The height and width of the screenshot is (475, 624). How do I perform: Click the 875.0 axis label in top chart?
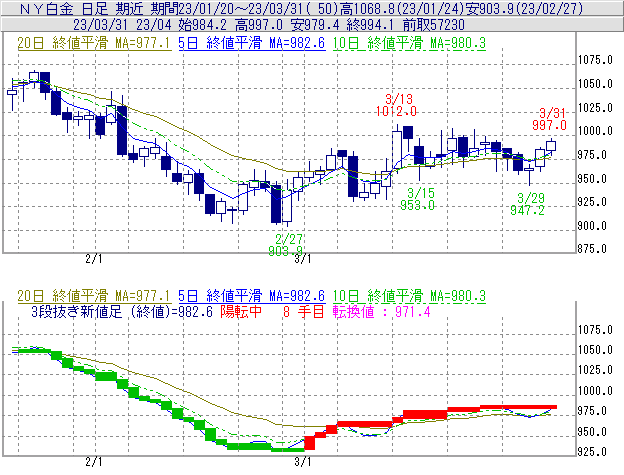coord(592,249)
